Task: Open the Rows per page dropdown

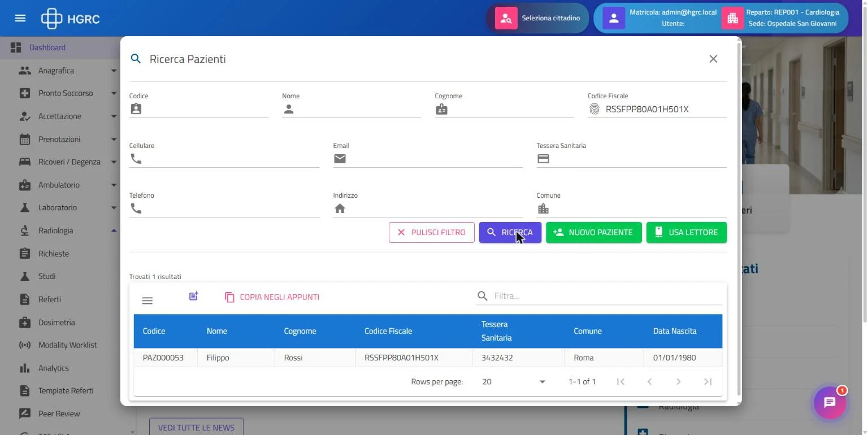Action: (514, 382)
